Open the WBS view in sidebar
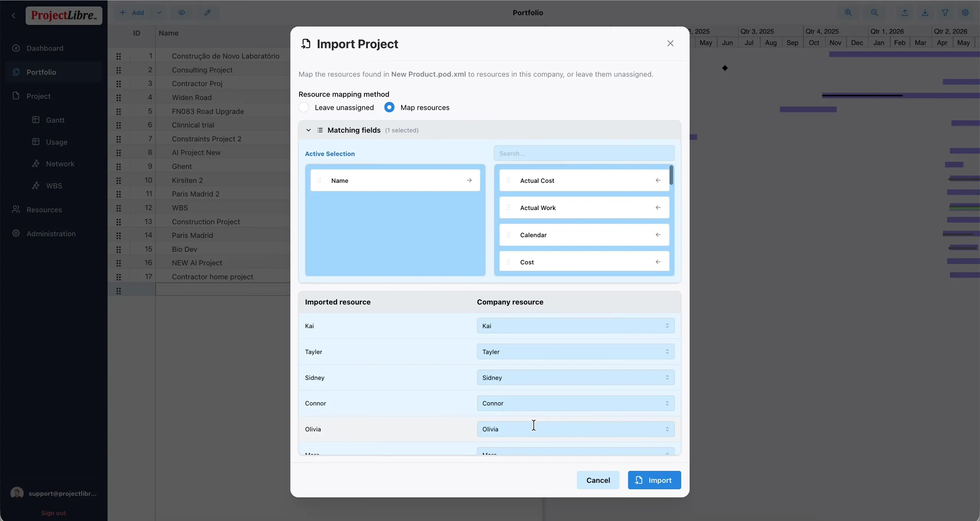980x521 pixels. click(x=54, y=186)
